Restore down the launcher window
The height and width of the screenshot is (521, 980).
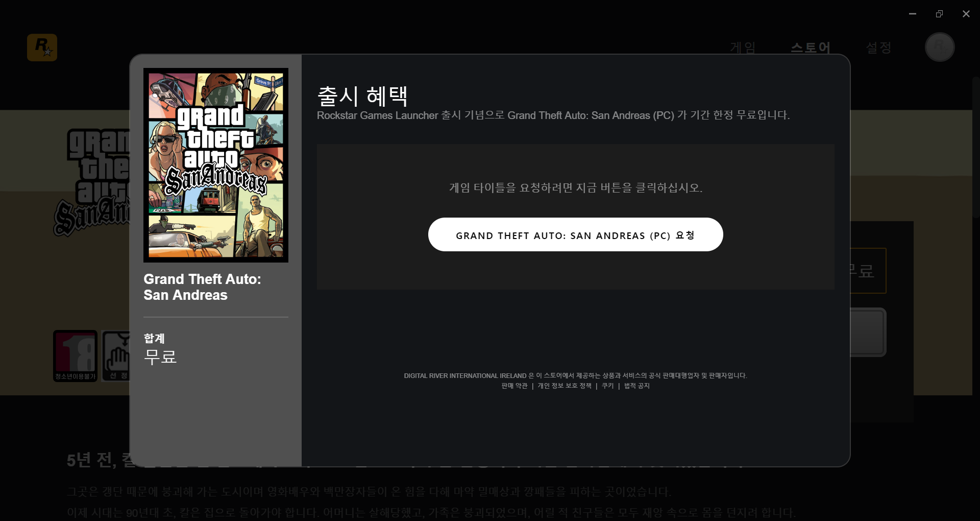(939, 14)
